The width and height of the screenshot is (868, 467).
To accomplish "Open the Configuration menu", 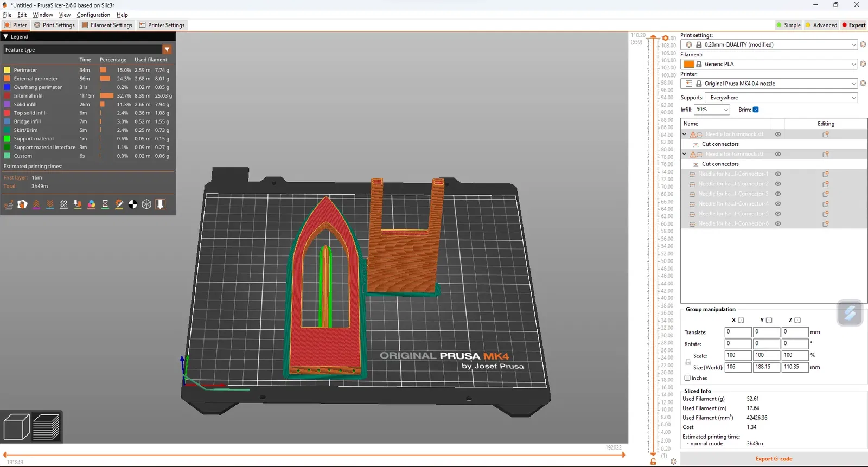I will point(93,15).
